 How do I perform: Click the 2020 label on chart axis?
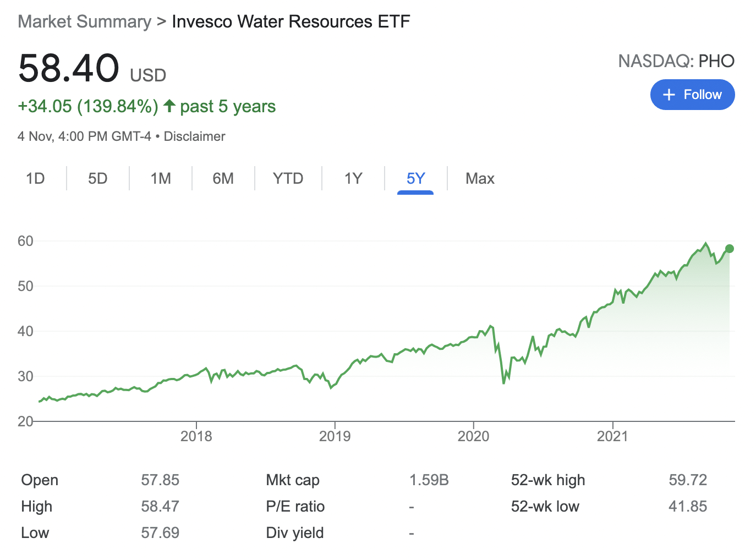coord(474,436)
